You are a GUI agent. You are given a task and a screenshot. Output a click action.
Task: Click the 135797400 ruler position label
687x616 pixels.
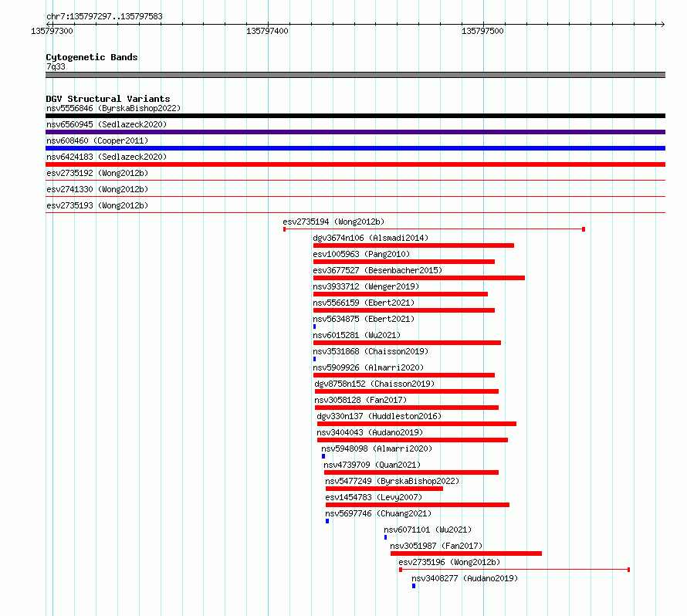pos(267,31)
